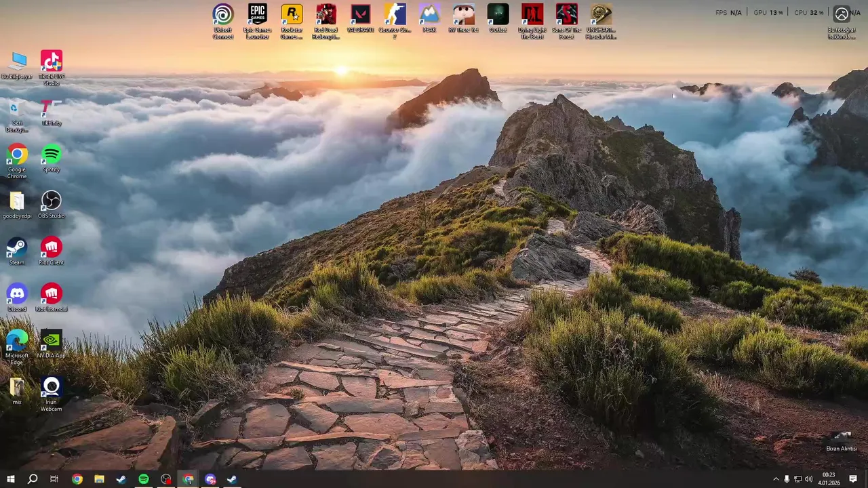Select the Red Dead Redemption shortcut
This screenshot has height=488, width=868.
326,22
